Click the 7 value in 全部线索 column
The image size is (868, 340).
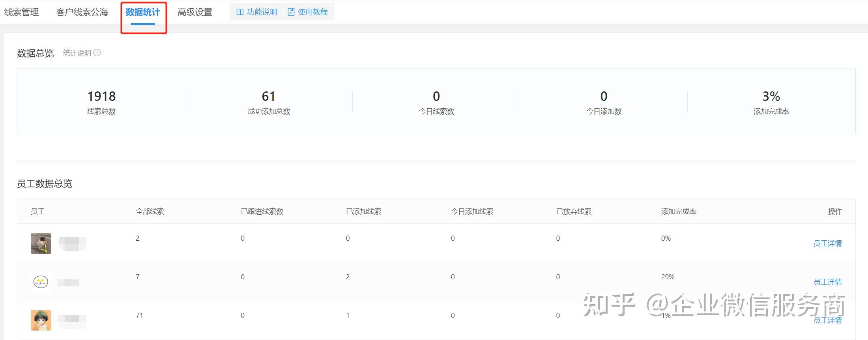pyautogui.click(x=137, y=277)
